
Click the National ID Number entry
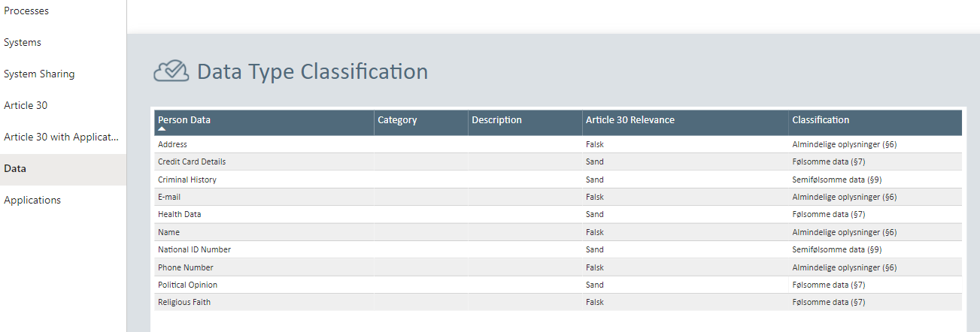tap(194, 249)
